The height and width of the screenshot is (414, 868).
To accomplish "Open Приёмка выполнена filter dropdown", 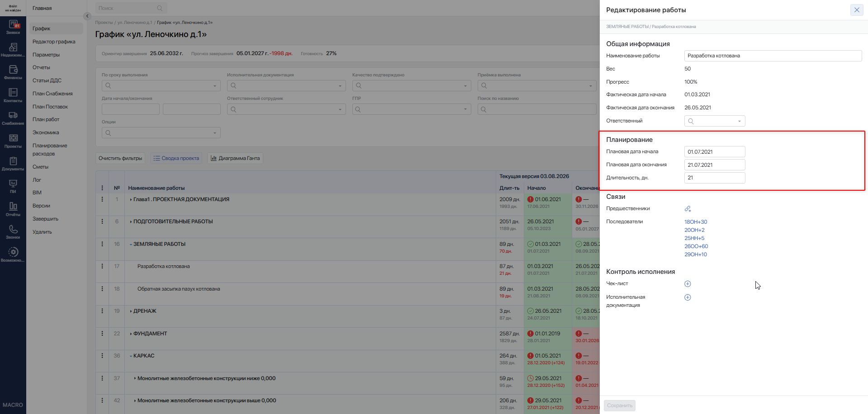I will tap(537, 86).
